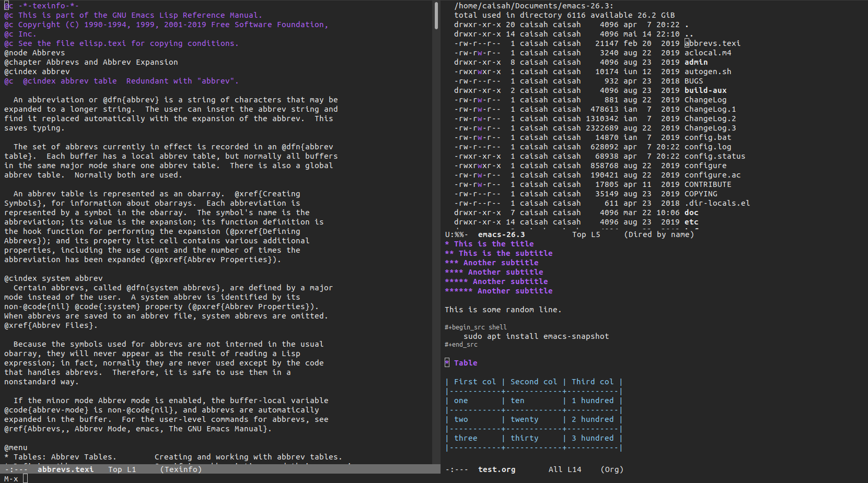868x483 pixels.
Task: Select config.status in the directory listing
Action: [x=715, y=156]
